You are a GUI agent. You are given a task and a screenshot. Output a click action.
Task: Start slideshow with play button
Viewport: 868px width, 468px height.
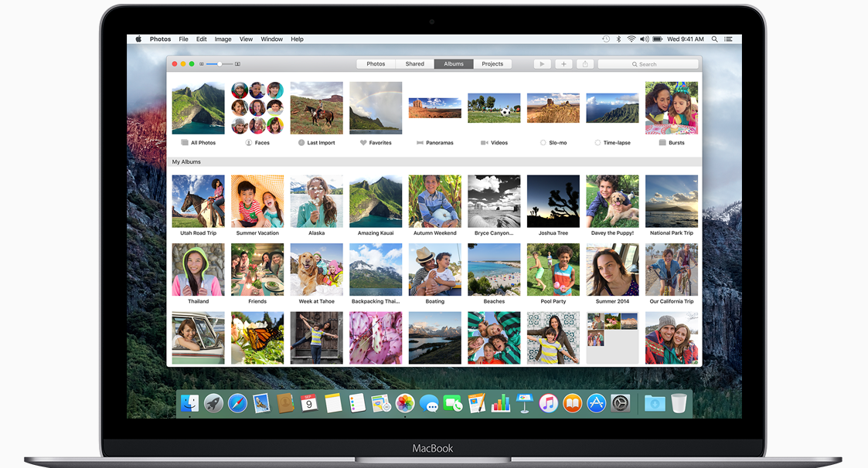tap(542, 64)
